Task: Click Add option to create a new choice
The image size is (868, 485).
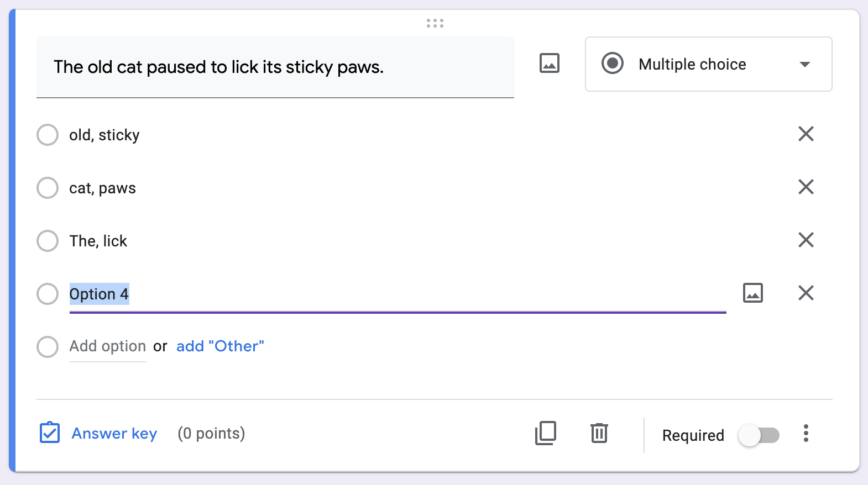Action: coord(107,346)
